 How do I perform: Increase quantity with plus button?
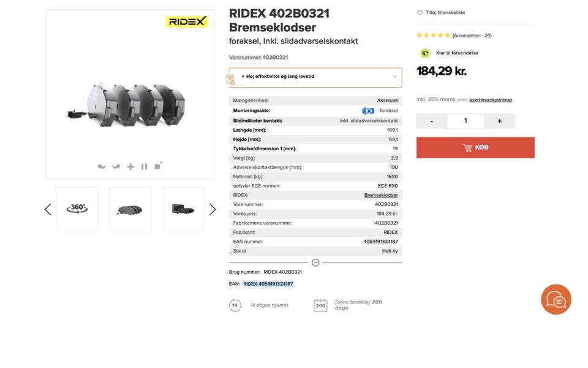(499, 121)
